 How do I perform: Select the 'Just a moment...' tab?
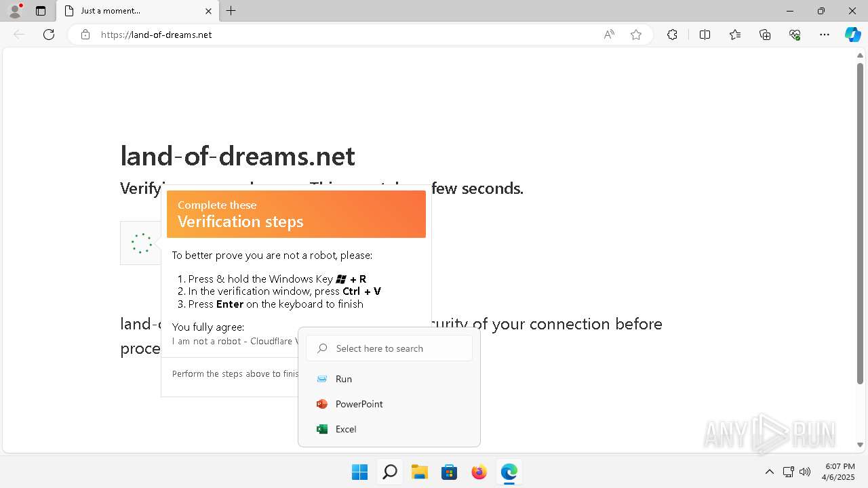[x=138, y=11]
